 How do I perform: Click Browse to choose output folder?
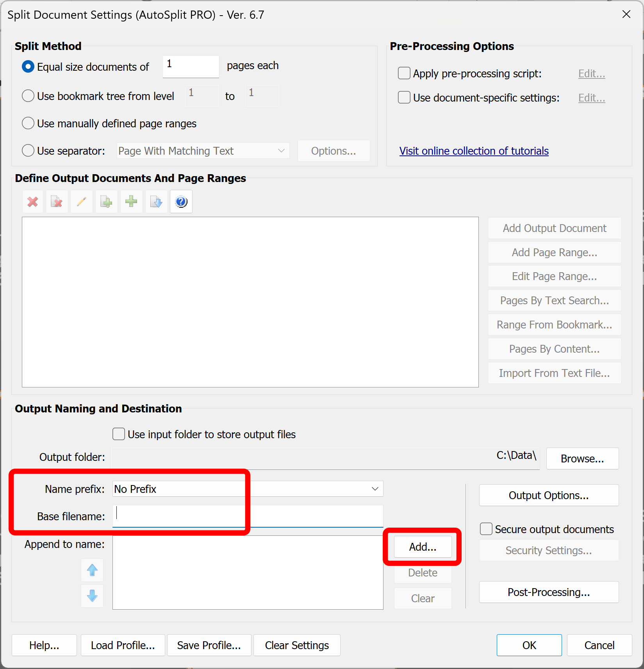coord(582,458)
